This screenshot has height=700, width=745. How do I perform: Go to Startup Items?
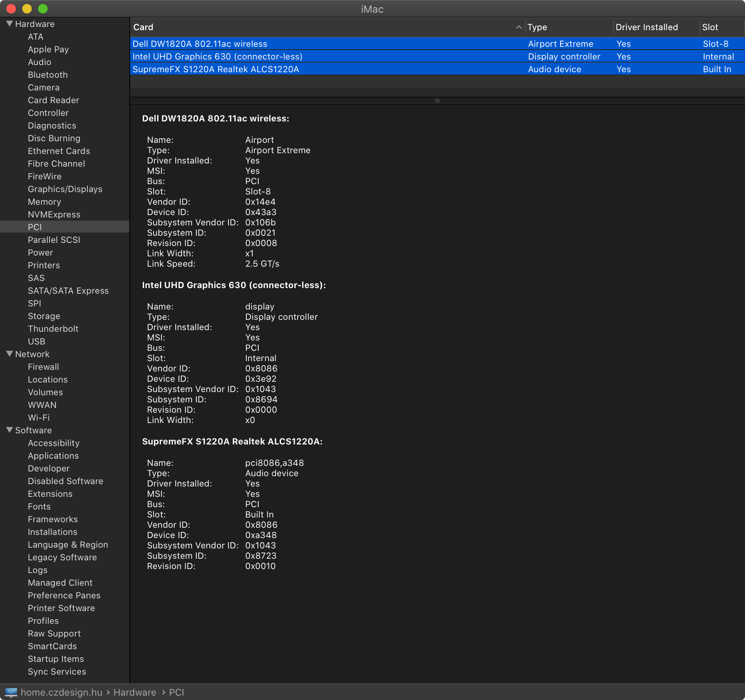[56, 659]
